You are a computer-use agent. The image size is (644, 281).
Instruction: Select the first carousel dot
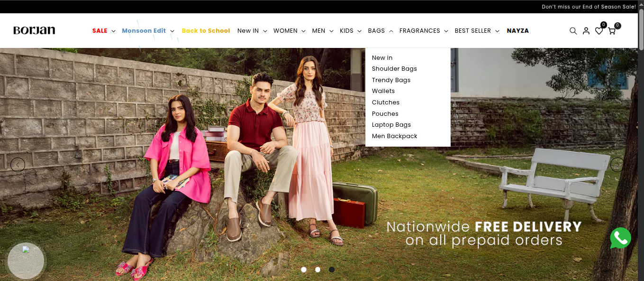304,270
